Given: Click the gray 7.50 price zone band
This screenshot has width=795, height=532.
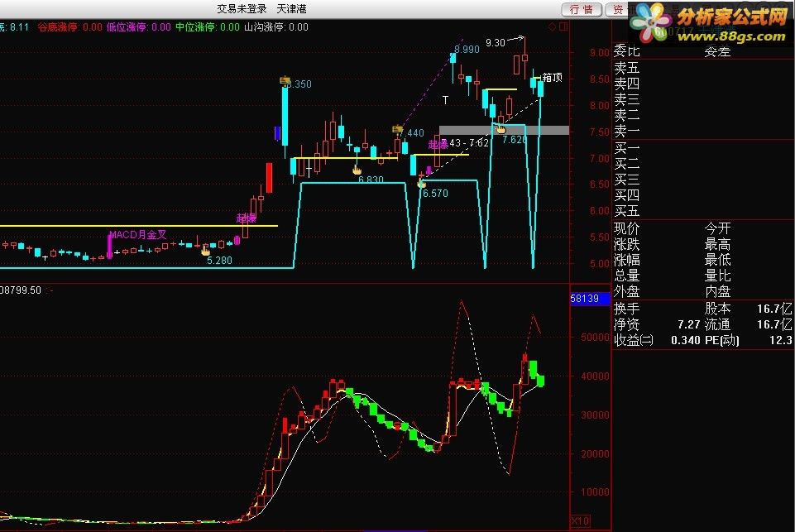Looking at the screenshot, I should (x=504, y=131).
